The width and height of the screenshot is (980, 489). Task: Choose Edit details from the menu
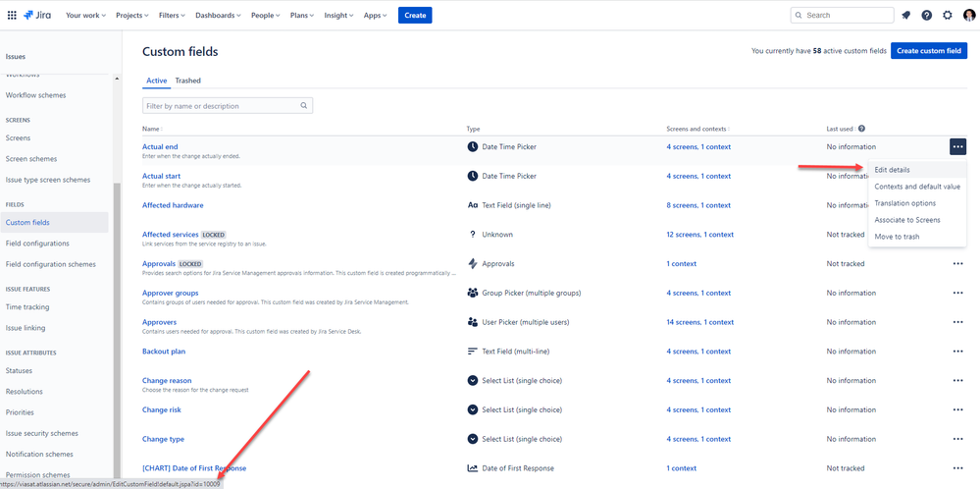[x=917, y=170]
